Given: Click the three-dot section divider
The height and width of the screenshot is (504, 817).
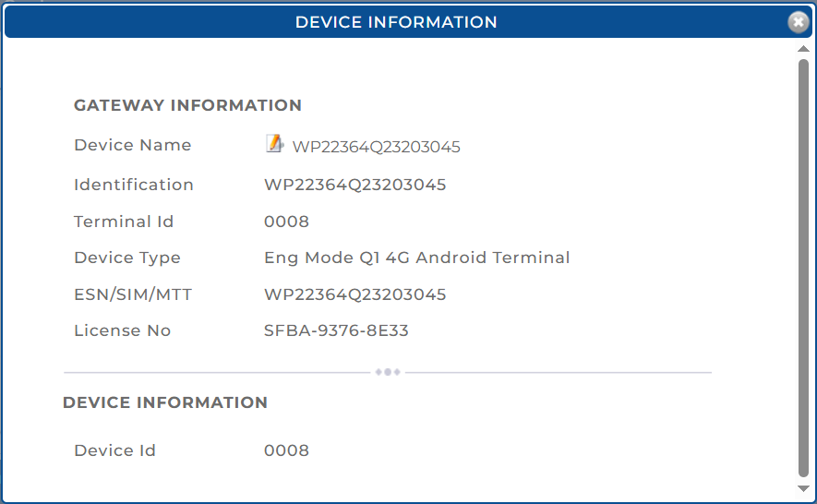Looking at the screenshot, I should (387, 372).
